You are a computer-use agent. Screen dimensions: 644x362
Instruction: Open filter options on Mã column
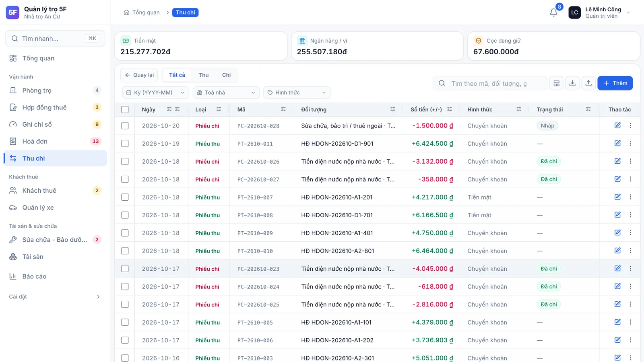tap(283, 109)
